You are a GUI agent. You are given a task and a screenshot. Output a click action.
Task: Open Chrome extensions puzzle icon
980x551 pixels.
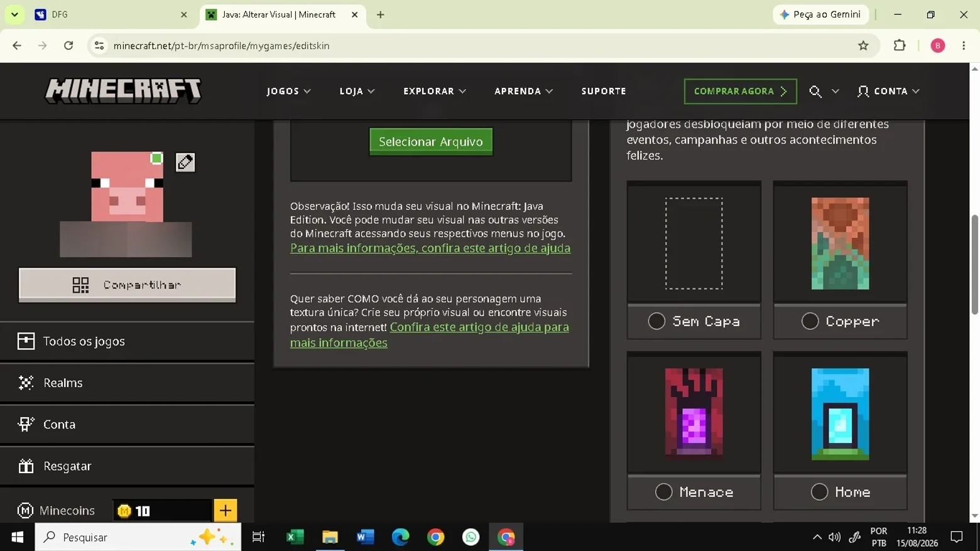(900, 45)
